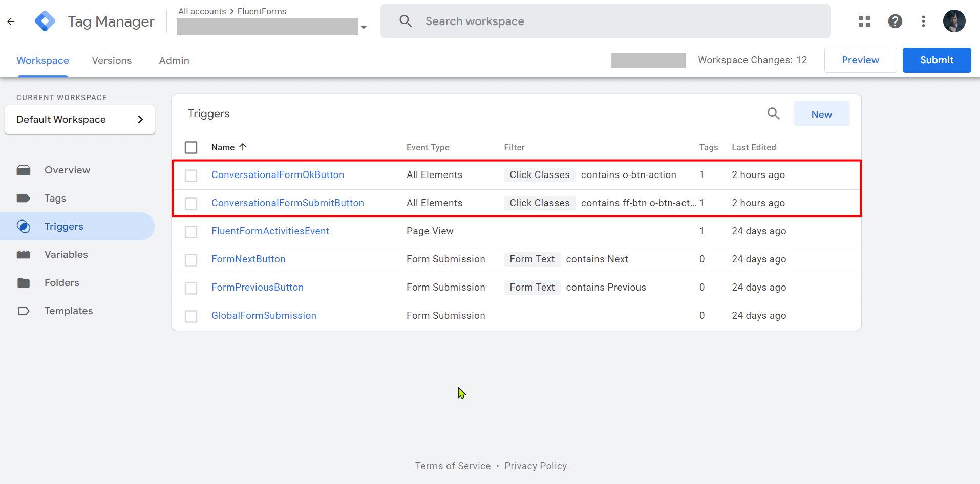The width and height of the screenshot is (980, 484).
Task: Open the FluentFormActivitiesEvent trigger
Action: [270, 231]
